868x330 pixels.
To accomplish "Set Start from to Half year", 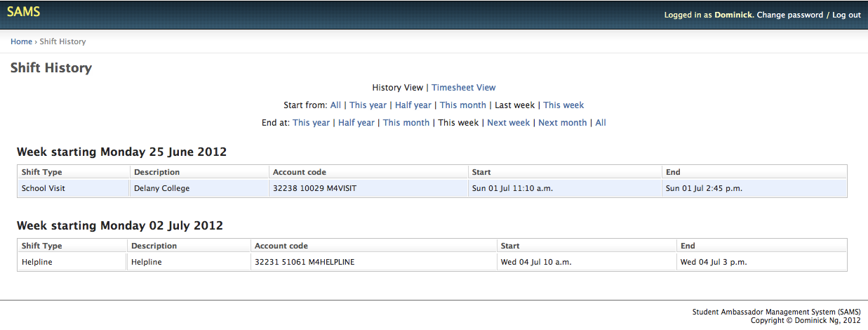I will click(413, 105).
